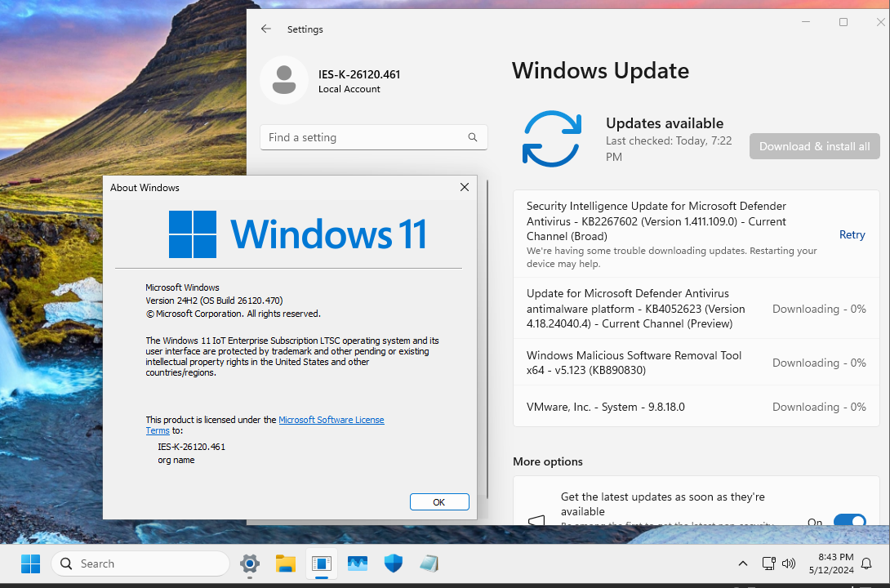Click the Windows Update heading
Screen dimensions: 890x588
600,71
